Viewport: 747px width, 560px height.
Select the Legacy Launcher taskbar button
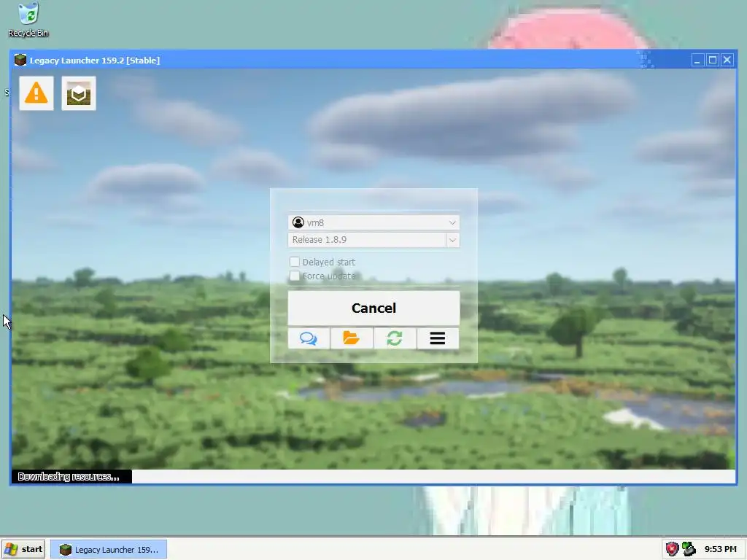point(109,550)
